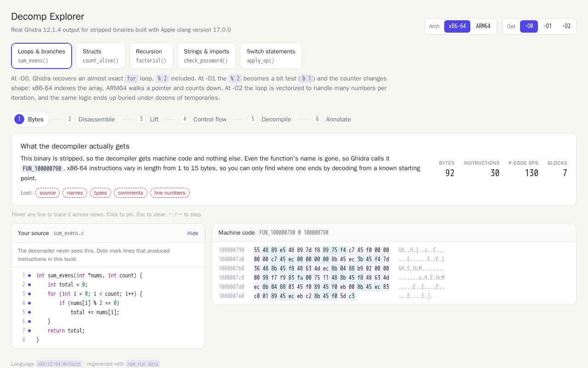Open the Loops & branches example tab
The height and width of the screenshot is (368, 588).
click(41, 56)
